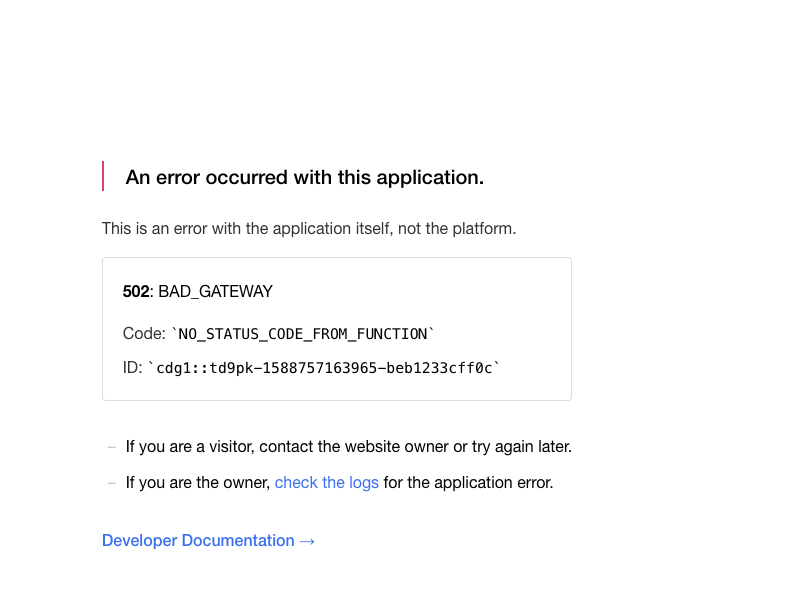
Task: Click the dash bullet before owner line
Action: [112, 483]
